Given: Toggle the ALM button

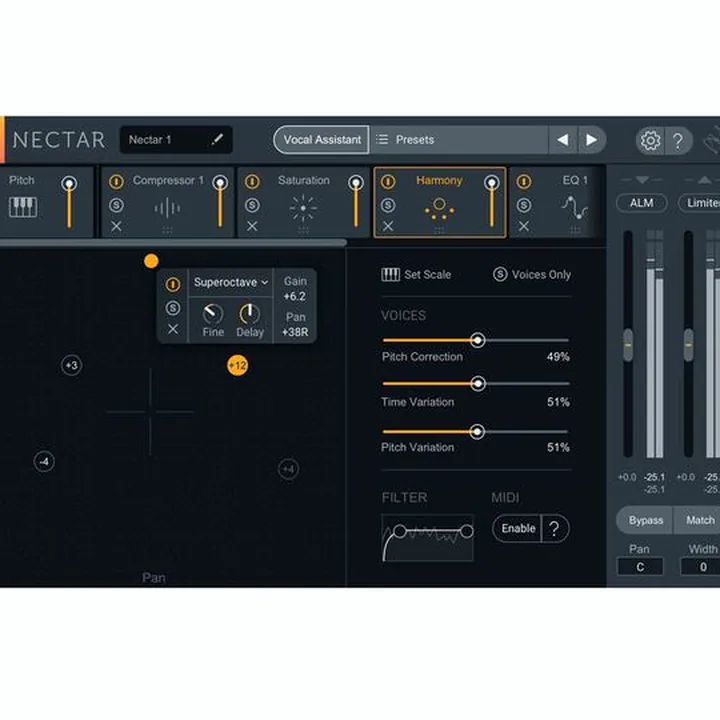Looking at the screenshot, I should click(x=641, y=203).
